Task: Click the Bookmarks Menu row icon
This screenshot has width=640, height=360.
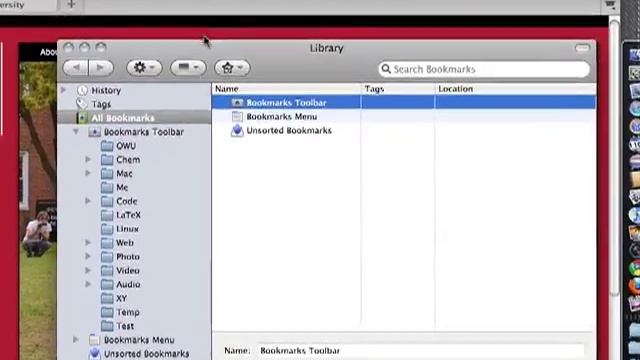Action: coord(237,116)
